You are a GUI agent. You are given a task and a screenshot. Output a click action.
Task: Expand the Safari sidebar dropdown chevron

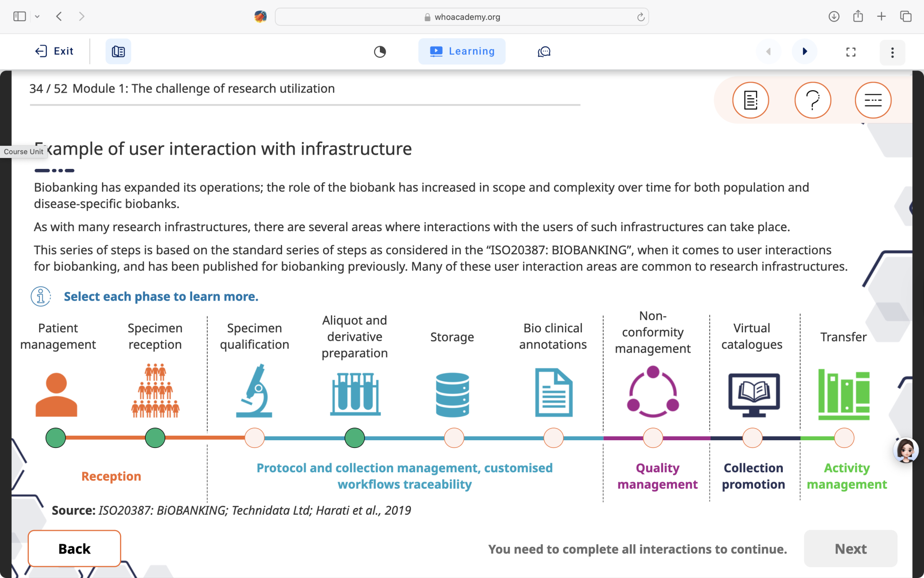click(x=37, y=17)
